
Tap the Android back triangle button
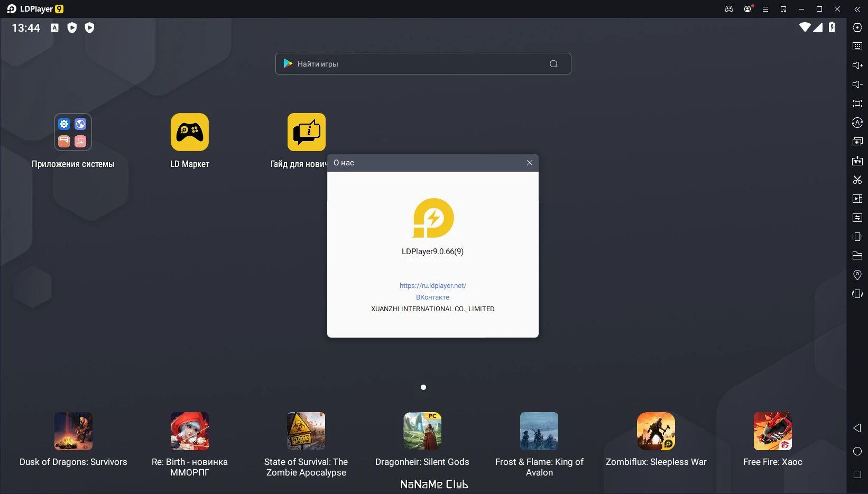pos(857,428)
